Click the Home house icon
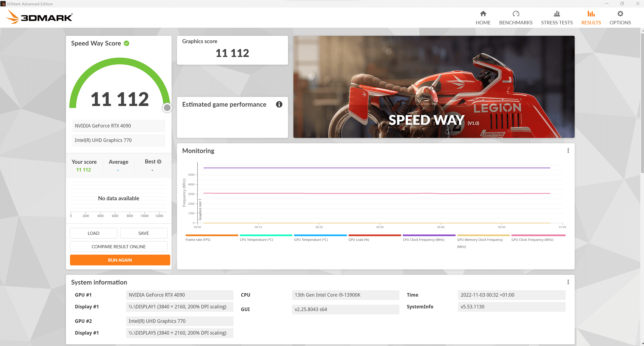The image size is (644, 346). 483,14
